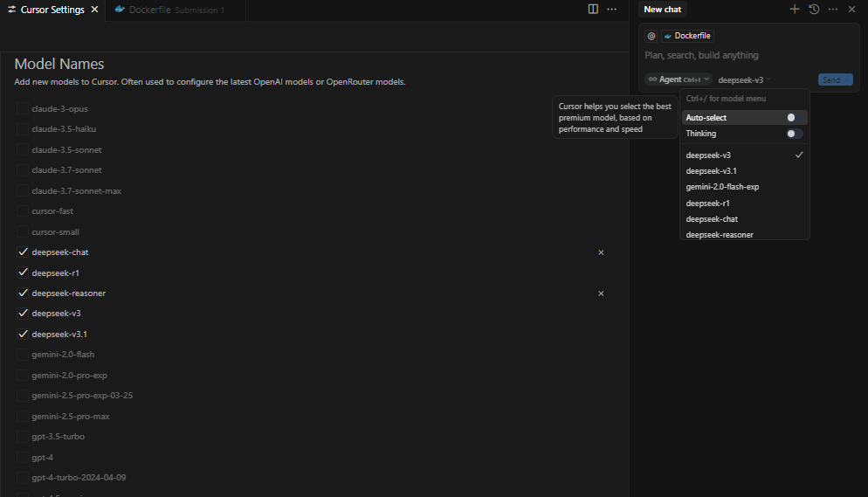Remove deepseek-reasoner model with X
The image size is (868, 497).
(x=601, y=293)
